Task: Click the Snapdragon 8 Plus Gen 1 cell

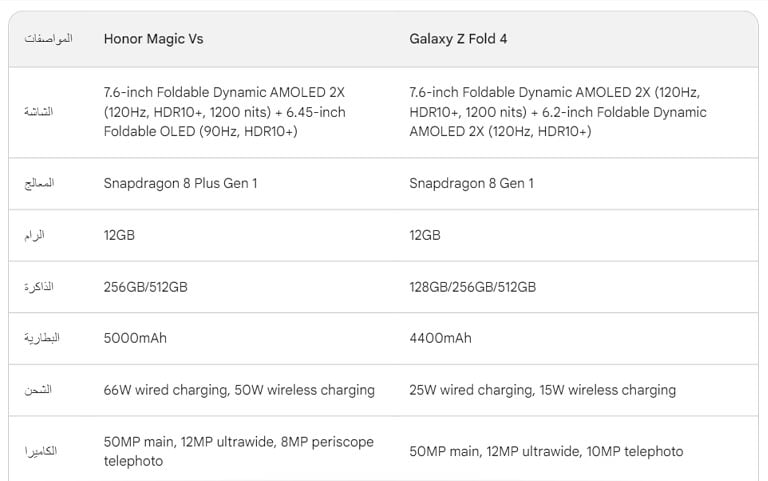Action: click(x=181, y=184)
